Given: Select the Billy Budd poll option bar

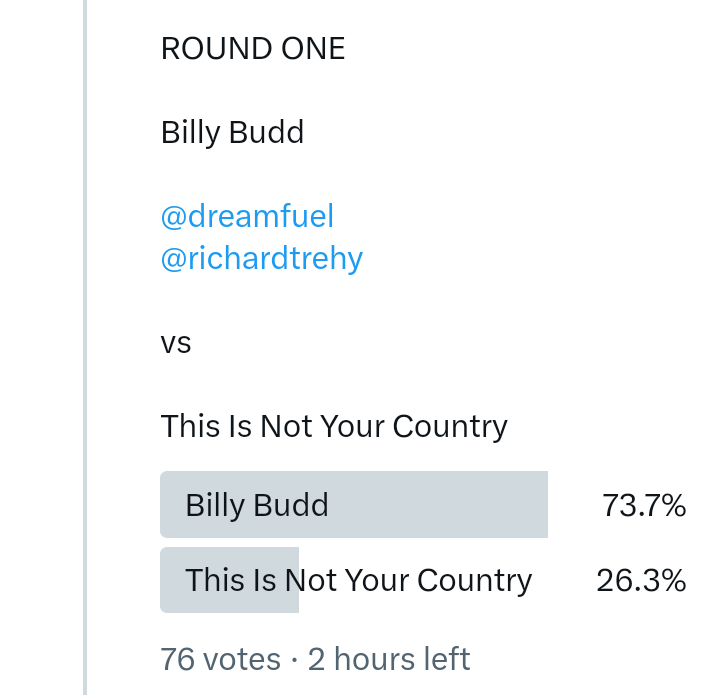Looking at the screenshot, I should [x=353, y=505].
